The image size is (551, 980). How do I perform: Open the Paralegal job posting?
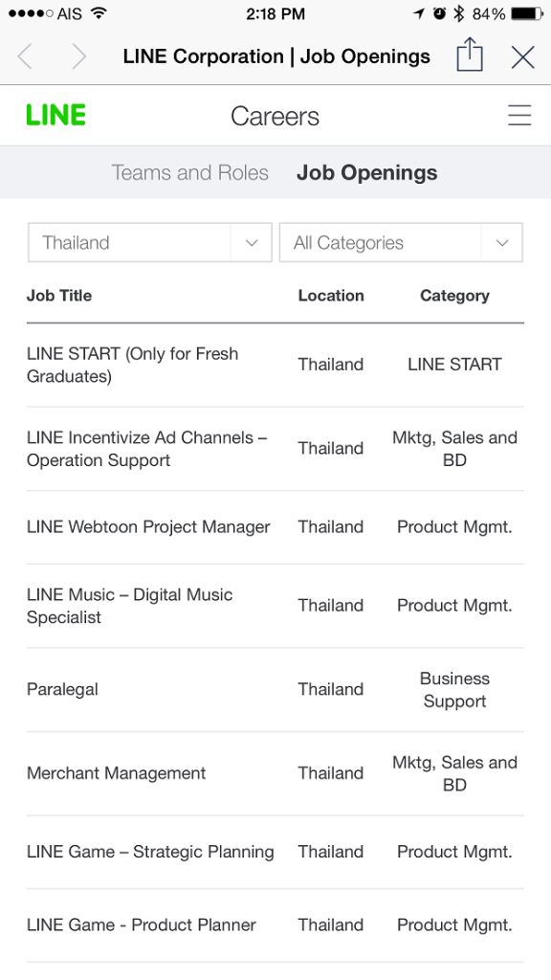tap(62, 689)
